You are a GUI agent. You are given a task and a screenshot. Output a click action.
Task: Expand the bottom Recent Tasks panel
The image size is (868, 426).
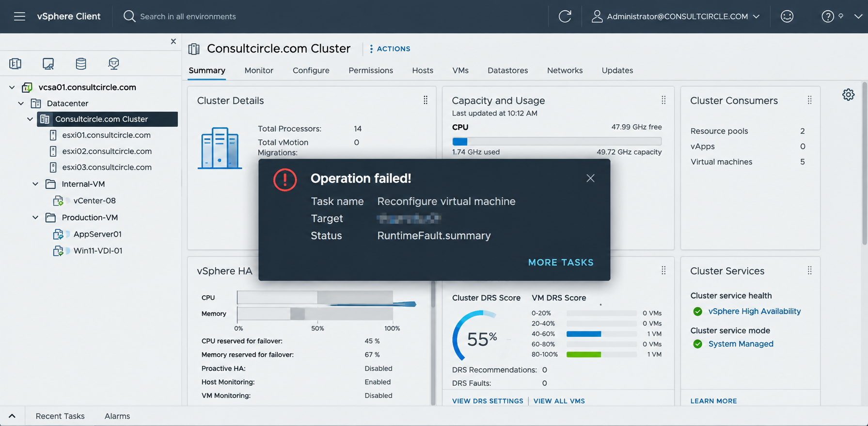12,416
